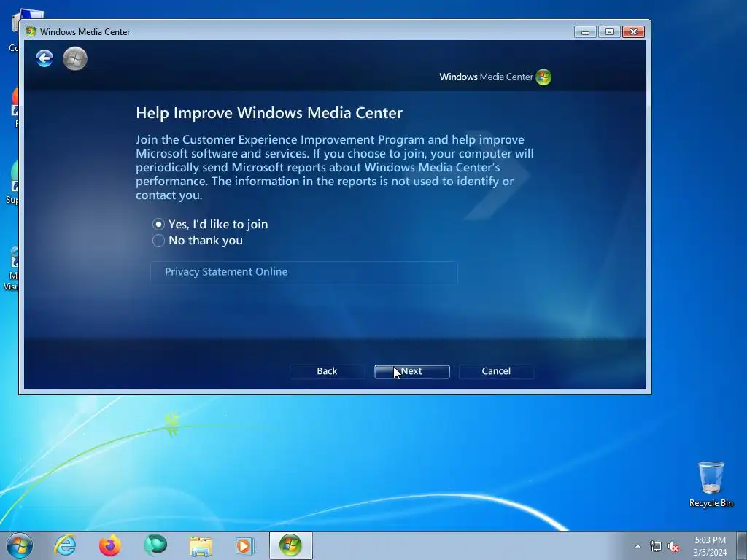Select the Recycle Bin desktop icon
This screenshot has height=560, width=747.
(x=711, y=484)
